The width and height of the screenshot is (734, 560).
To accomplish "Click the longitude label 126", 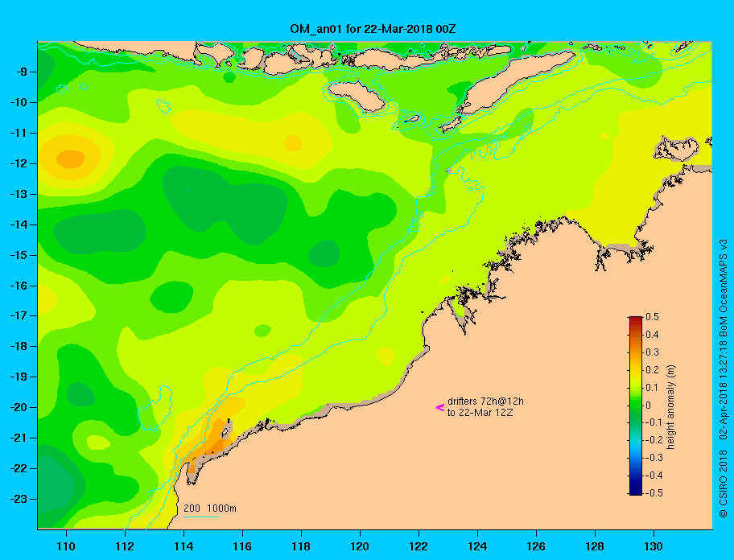I will click(536, 546).
